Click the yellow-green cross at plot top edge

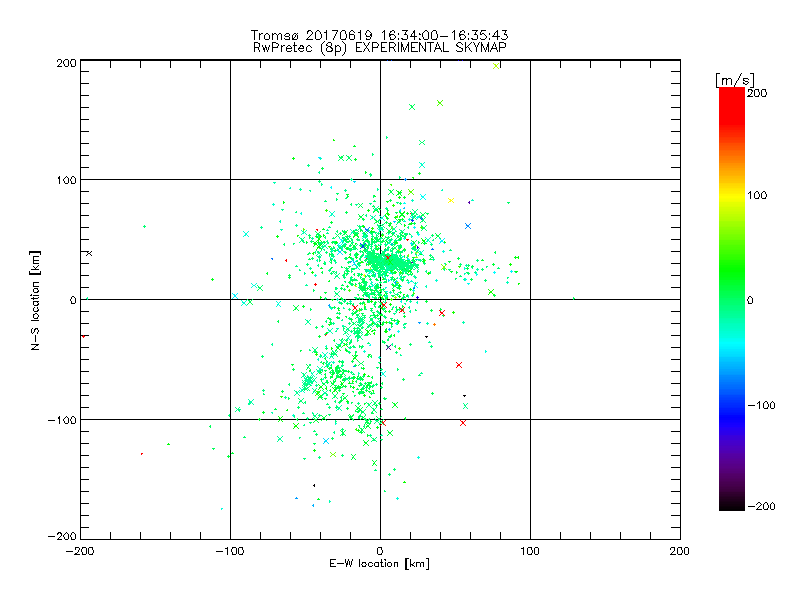point(496,66)
